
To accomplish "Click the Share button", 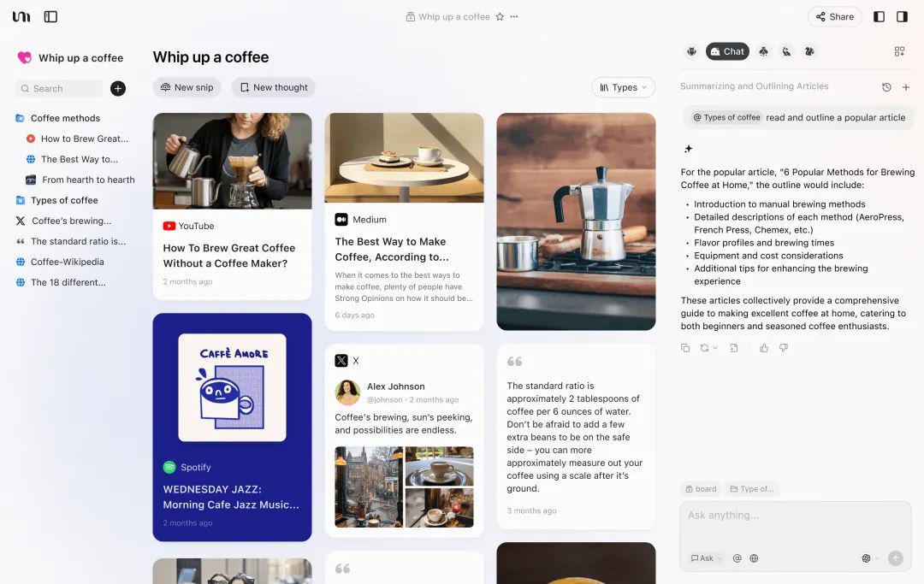I will [834, 16].
